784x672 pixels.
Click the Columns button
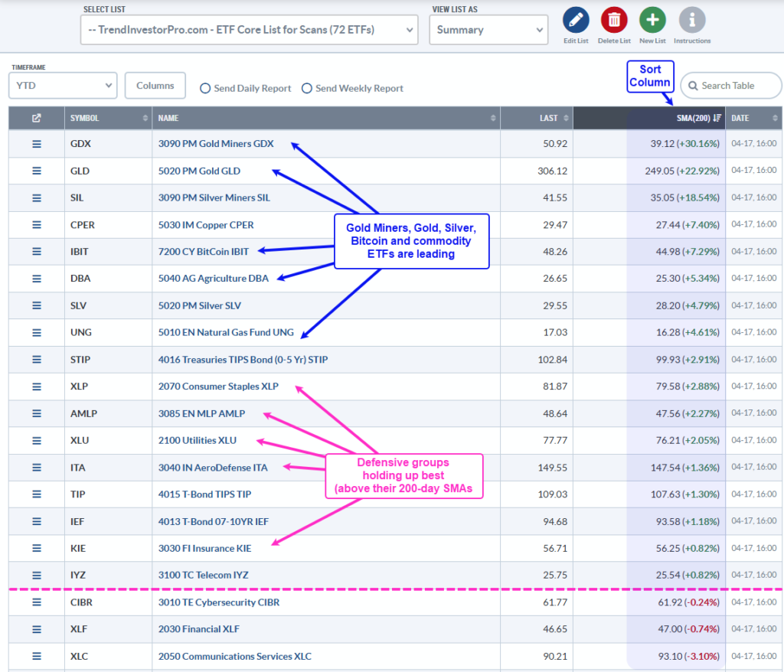[x=155, y=85]
